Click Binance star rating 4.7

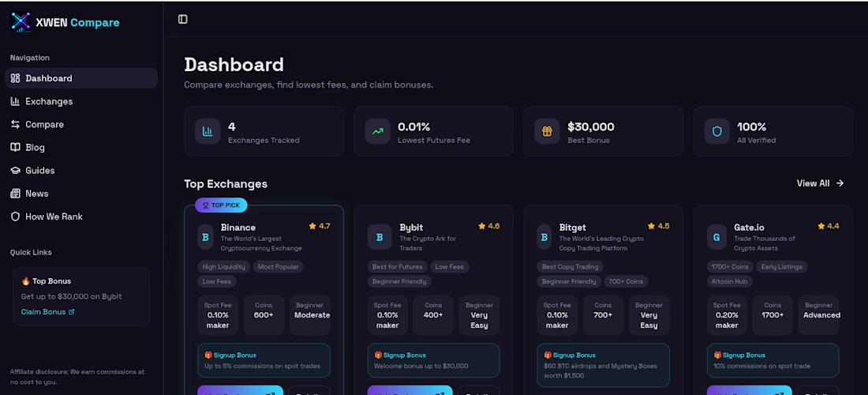tap(320, 226)
